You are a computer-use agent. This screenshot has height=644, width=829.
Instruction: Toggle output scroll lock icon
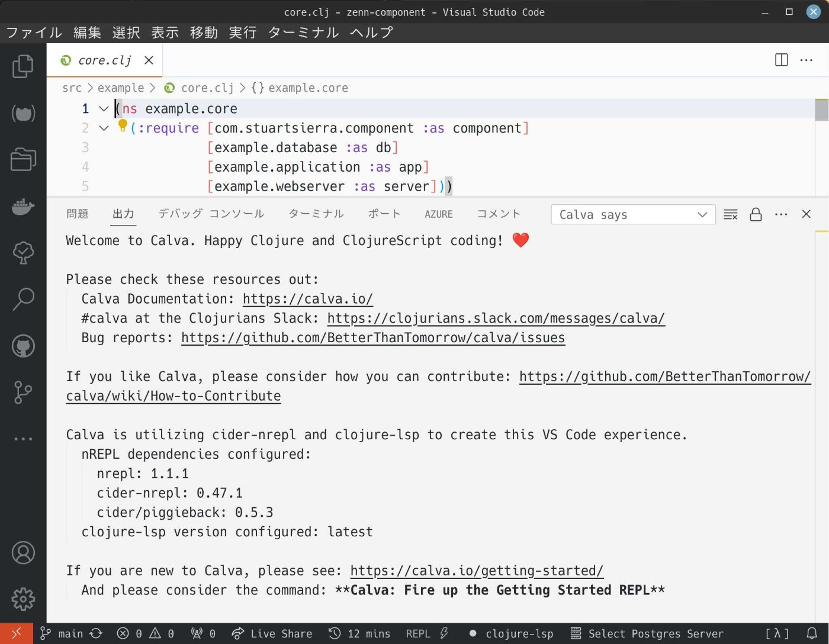[756, 214]
